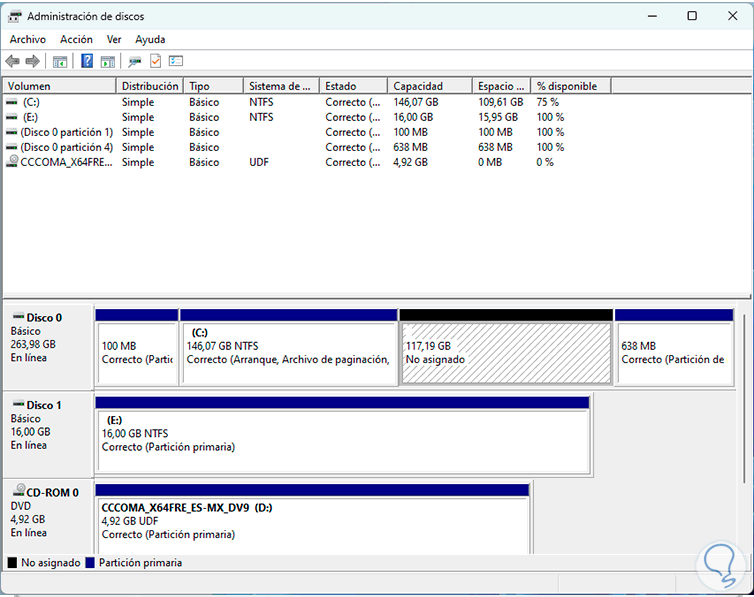Sort by the Volumen column header
Image resolution: width=754 pixels, height=597 pixels.
click(x=60, y=86)
